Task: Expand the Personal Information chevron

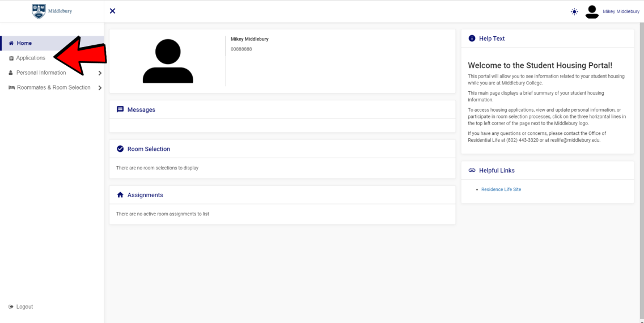Action: (100, 73)
